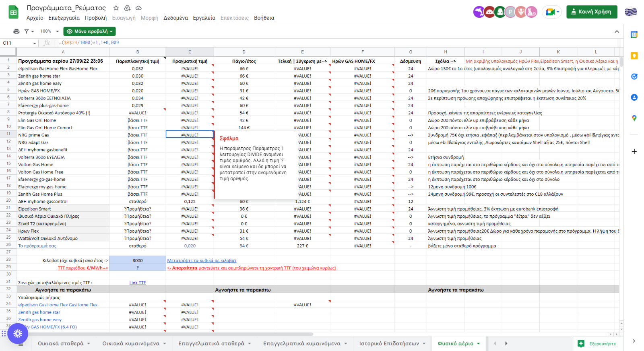Open Επαγγελματικά σταθερά tab dropdown arrow
Viewport: 644px width, 351px height.
(250, 344)
